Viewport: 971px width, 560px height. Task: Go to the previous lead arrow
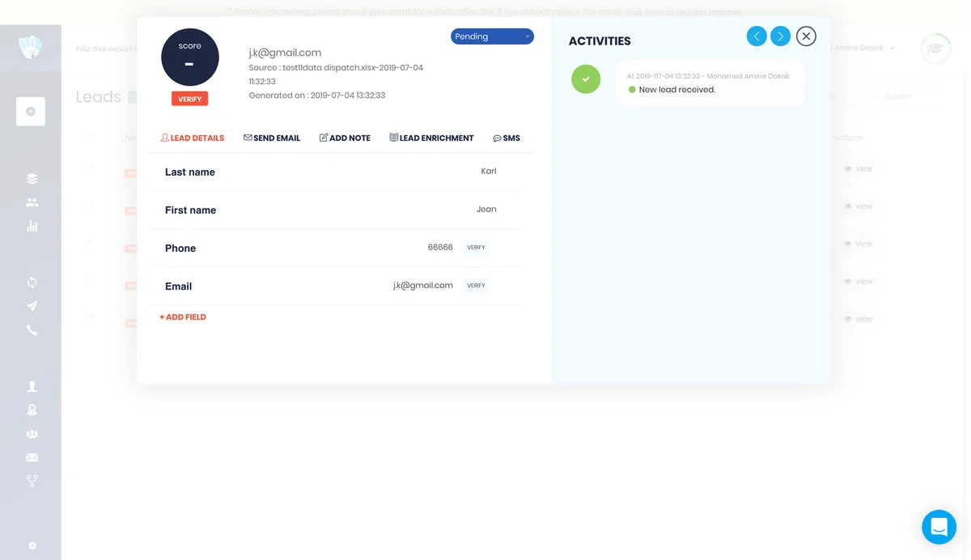pyautogui.click(x=757, y=36)
